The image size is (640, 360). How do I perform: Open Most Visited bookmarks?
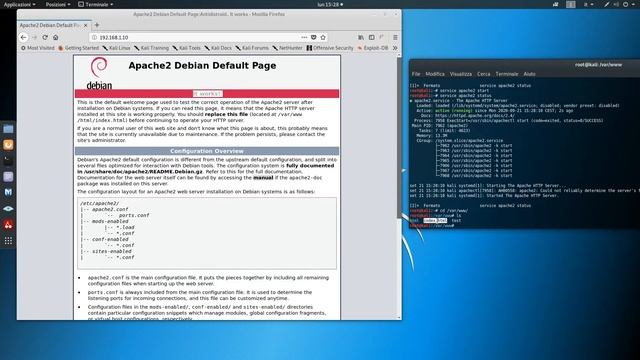[x=38, y=48]
